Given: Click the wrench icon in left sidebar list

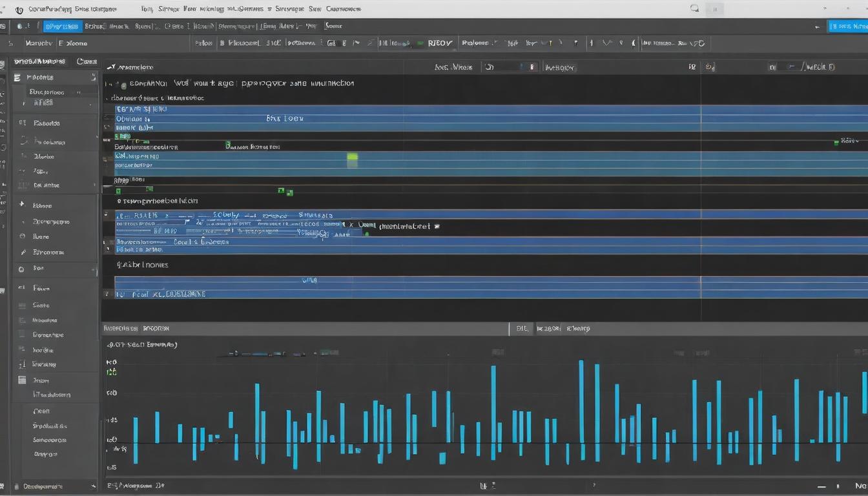Looking at the screenshot, I should [x=22, y=252].
